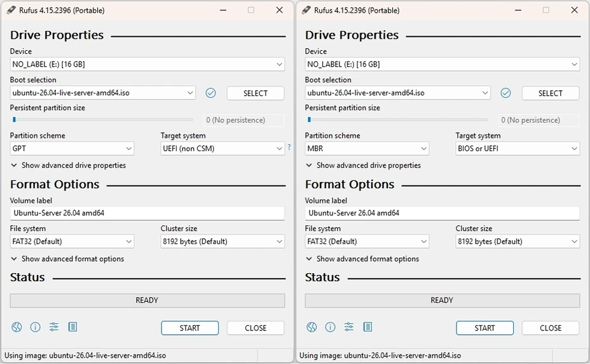The width and height of the screenshot is (590, 364).
Task: Open Device dropdown in left Rufus window
Action: click(x=147, y=64)
